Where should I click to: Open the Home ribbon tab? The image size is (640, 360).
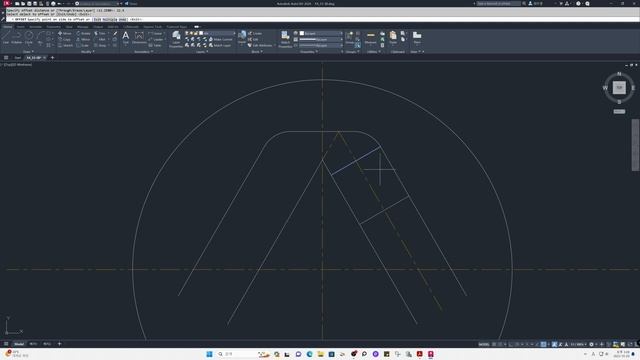8,27
